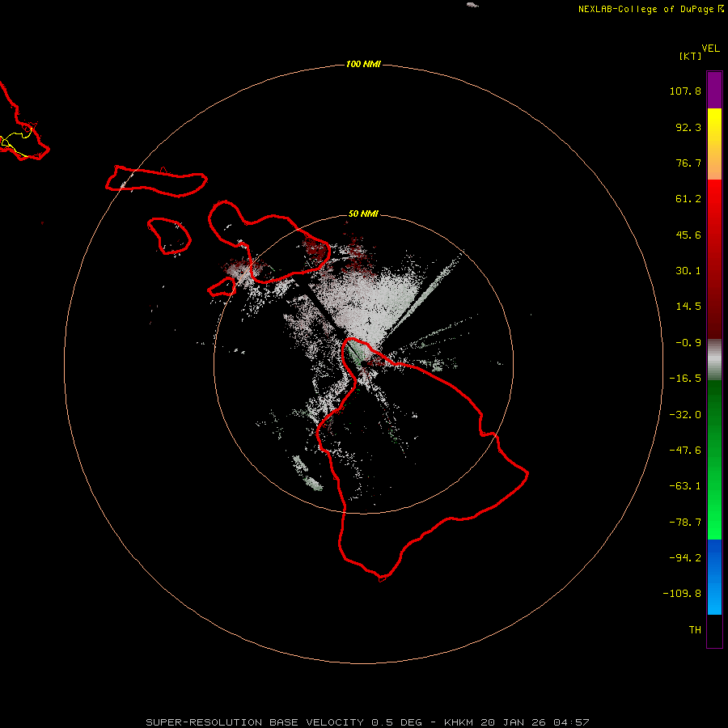Click the yellow-orange segment of the color bar
Image resolution: width=728 pixels, height=728 pixels.
[714, 144]
